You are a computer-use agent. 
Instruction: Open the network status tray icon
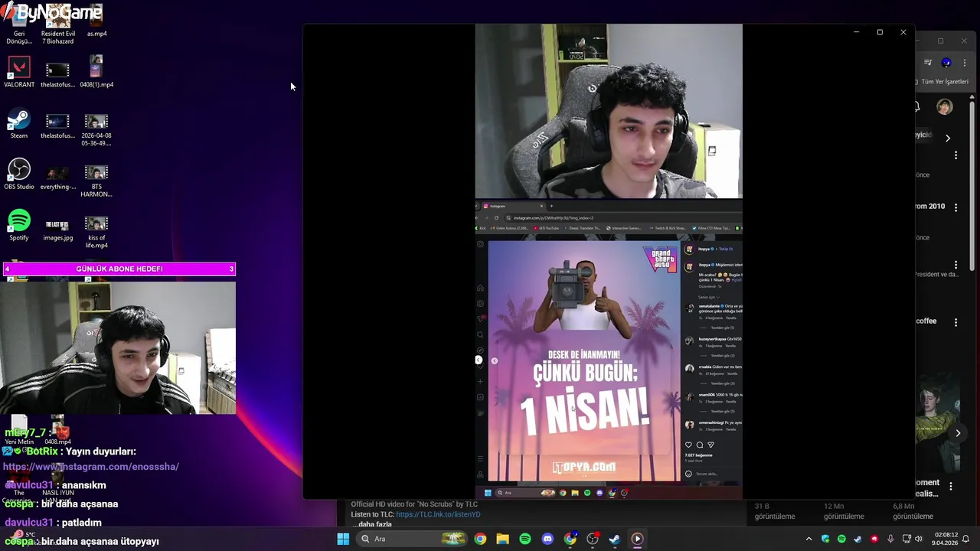[906, 539]
